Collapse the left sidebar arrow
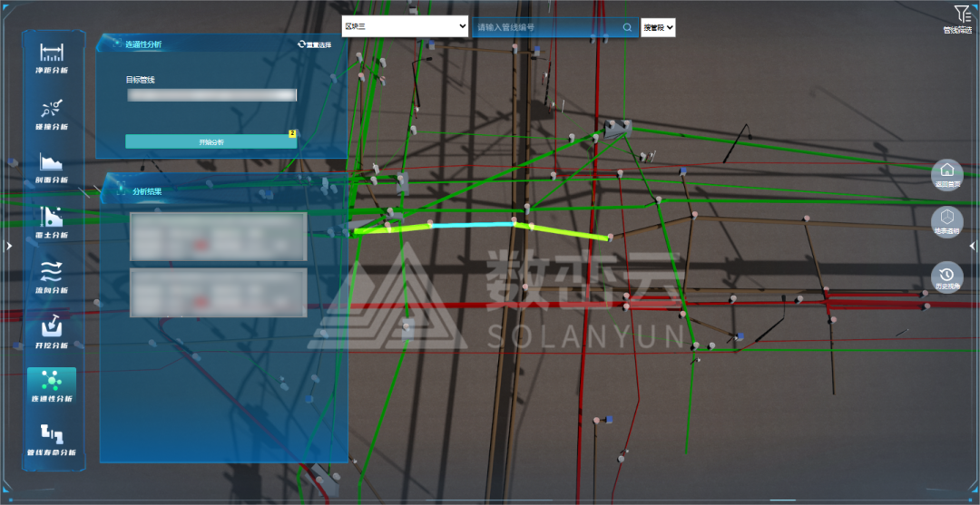The height and width of the screenshot is (505, 980). point(9,246)
